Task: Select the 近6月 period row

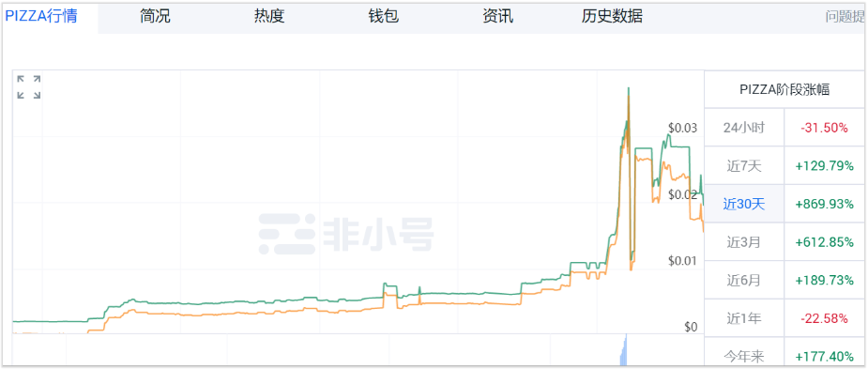Action: click(784, 281)
